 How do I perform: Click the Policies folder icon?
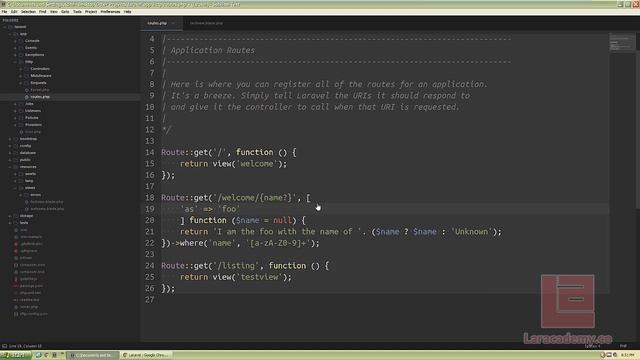[21, 118]
